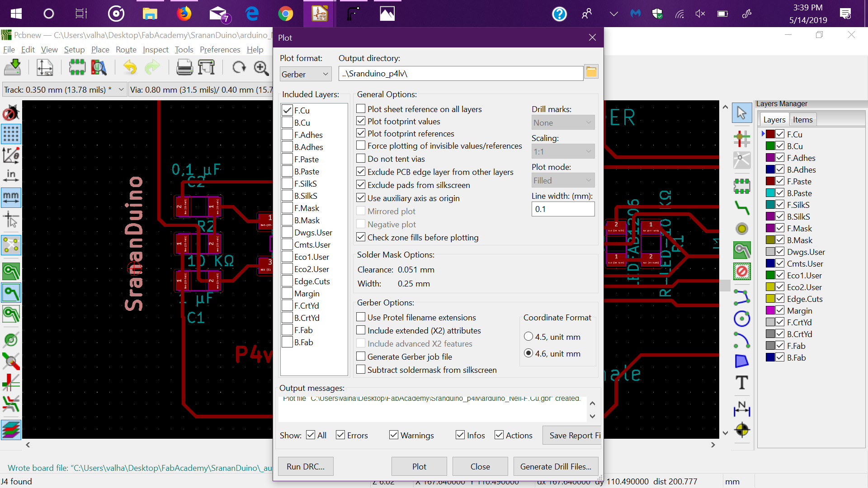Viewport: 868px width, 488px height.
Task: Click the Print board icon
Action: click(184, 68)
